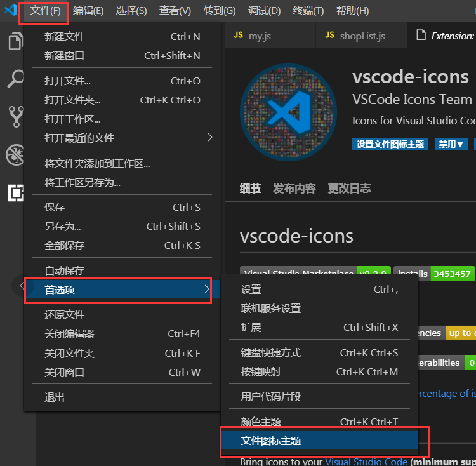Switch to the 更改日志 tab
The width and height of the screenshot is (476, 466).
tap(349, 189)
